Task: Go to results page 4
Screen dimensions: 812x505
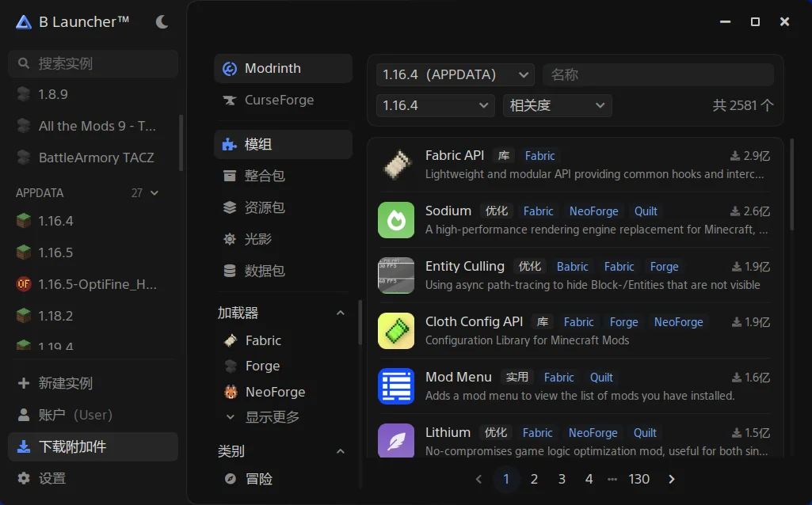Action: (x=589, y=479)
